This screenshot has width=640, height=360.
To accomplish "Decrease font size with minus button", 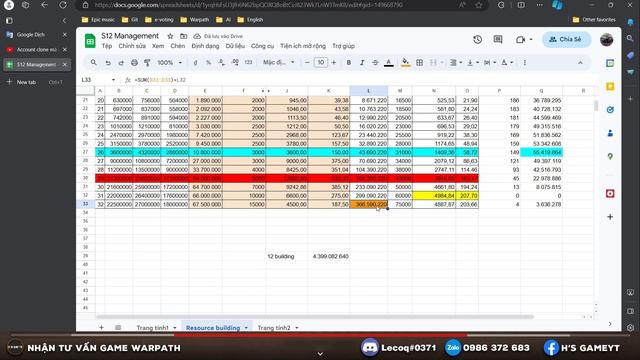I will click(307, 63).
